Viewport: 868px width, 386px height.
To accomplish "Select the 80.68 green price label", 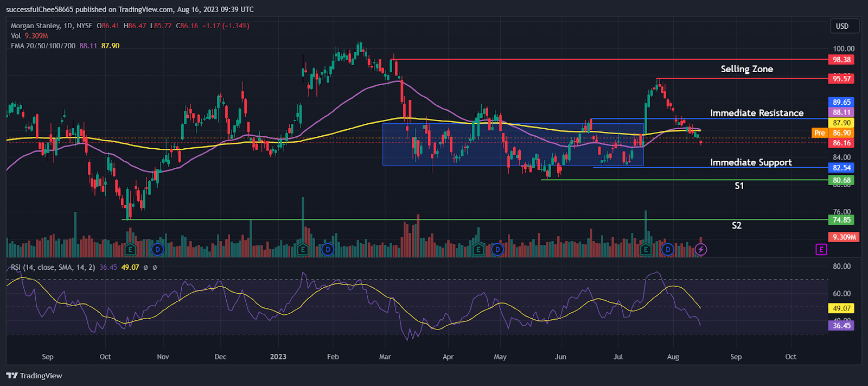I will pos(841,180).
